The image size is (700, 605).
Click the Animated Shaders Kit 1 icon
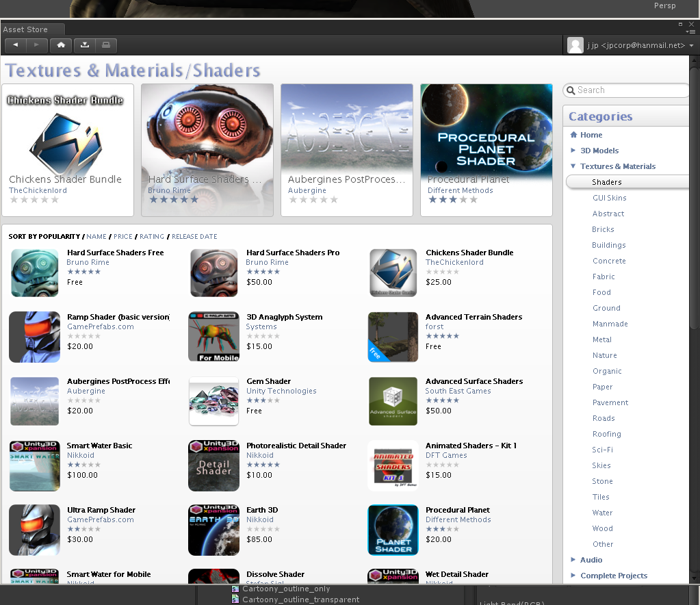point(393,465)
